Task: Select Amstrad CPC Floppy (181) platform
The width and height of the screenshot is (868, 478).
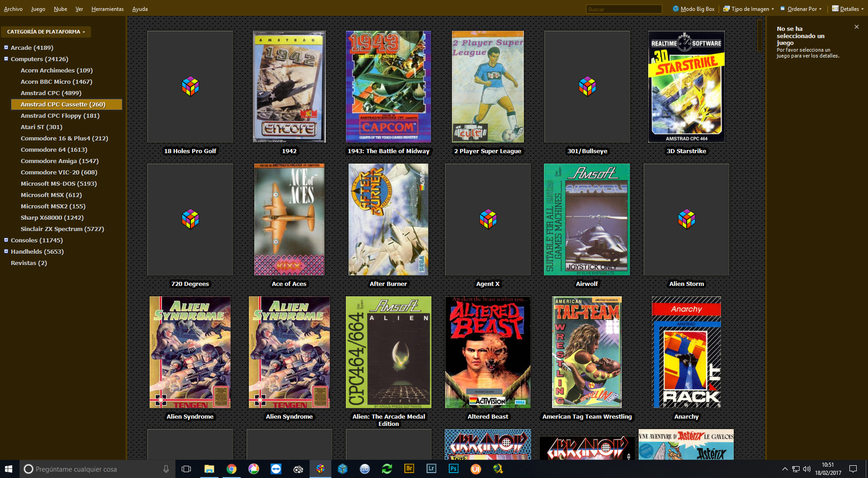Action: click(x=60, y=116)
